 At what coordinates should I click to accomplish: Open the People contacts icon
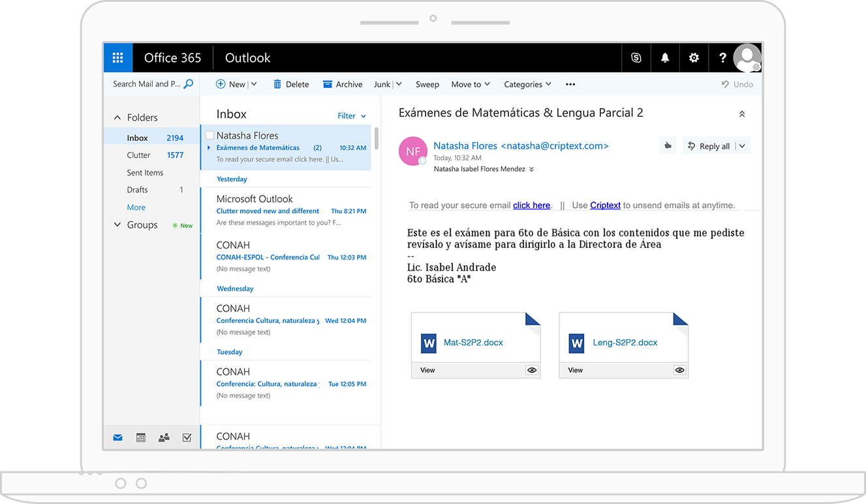click(x=164, y=437)
